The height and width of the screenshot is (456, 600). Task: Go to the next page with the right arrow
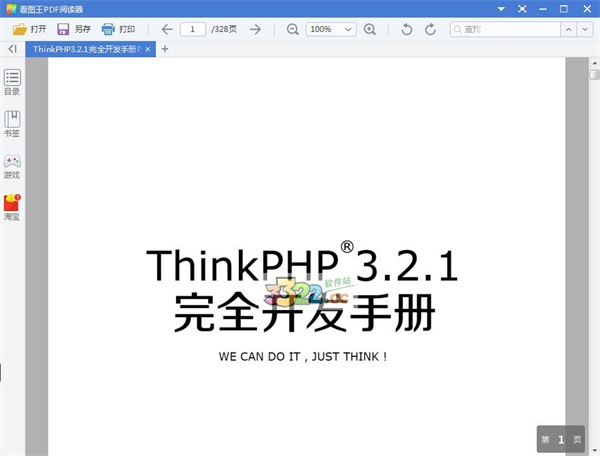(x=255, y=29)
